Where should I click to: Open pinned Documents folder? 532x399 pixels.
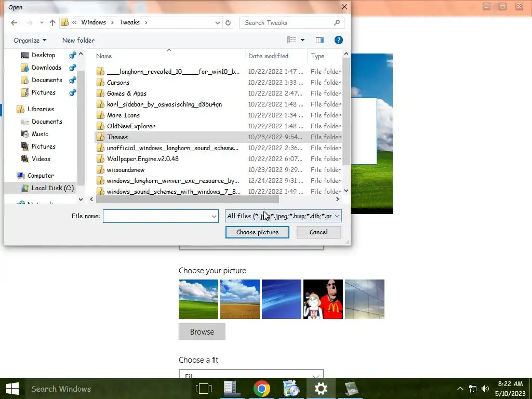click(x=47, y=80)
